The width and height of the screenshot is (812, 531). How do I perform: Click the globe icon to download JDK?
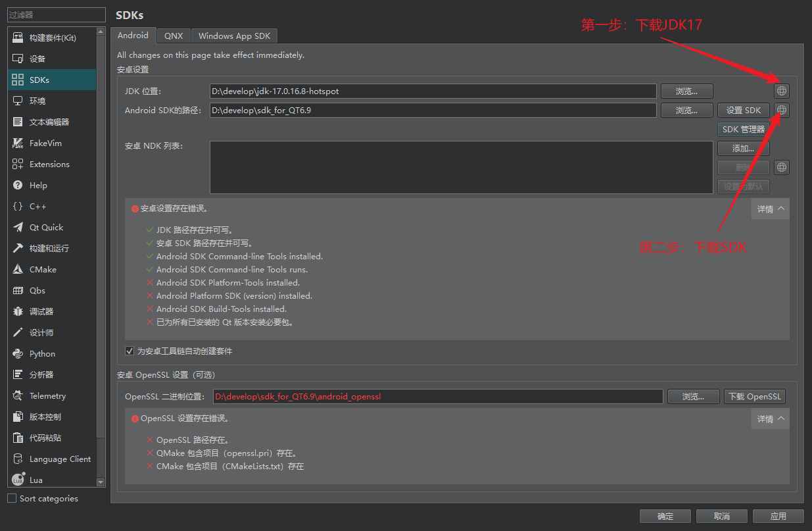782,91
